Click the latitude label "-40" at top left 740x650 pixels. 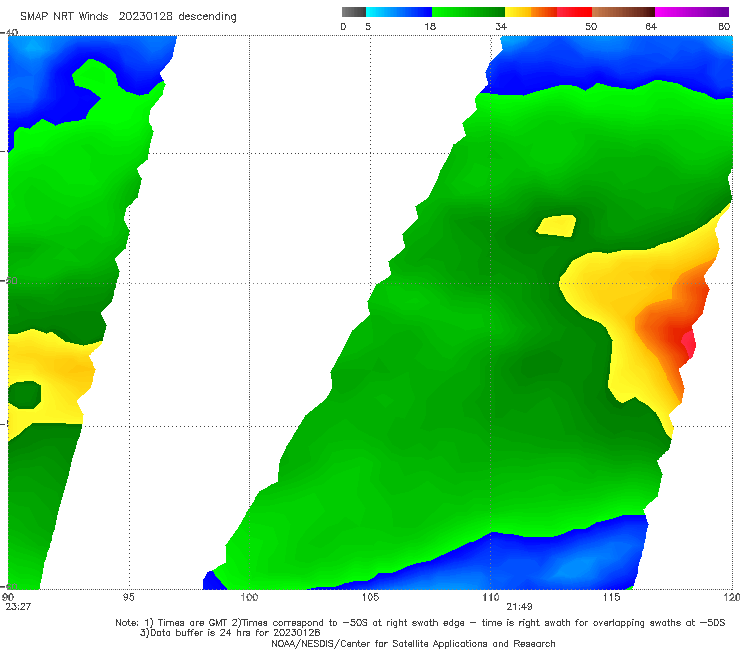[x=9, y=33]
